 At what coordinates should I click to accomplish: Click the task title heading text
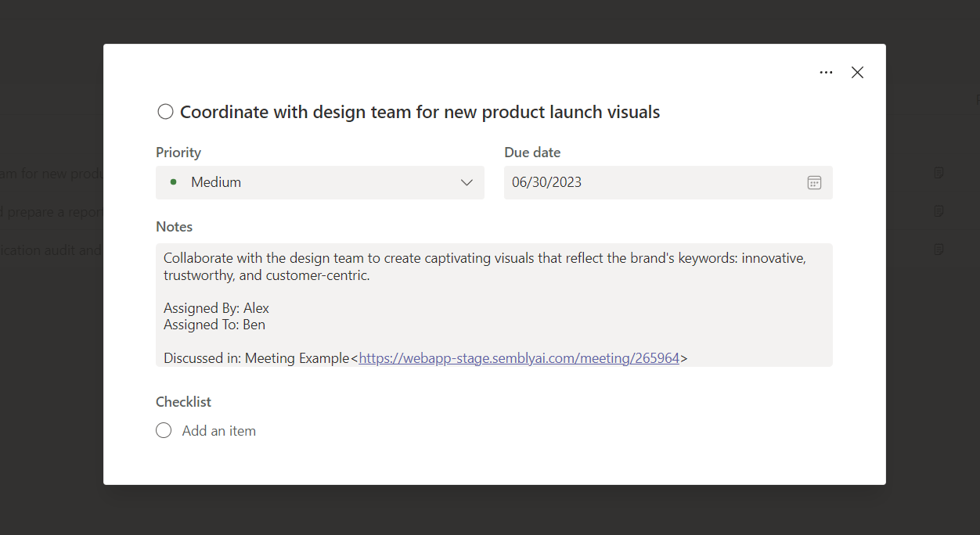click(x=420, y=112)
